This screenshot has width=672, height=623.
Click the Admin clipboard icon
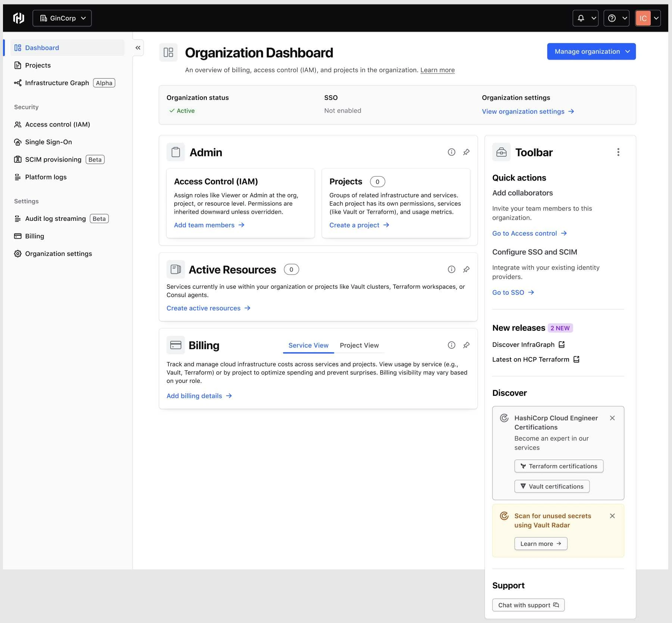click(x=176, y=152)
